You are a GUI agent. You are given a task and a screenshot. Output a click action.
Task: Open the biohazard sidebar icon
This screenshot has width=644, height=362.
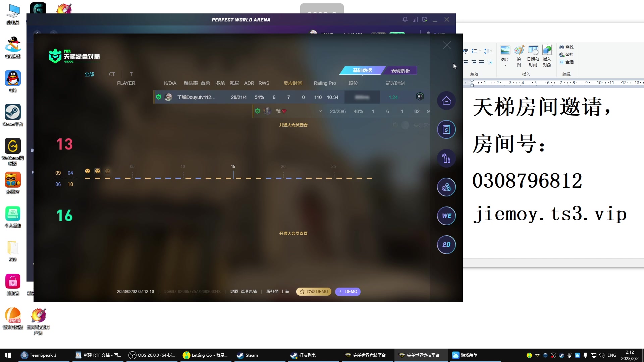(446, 187)
